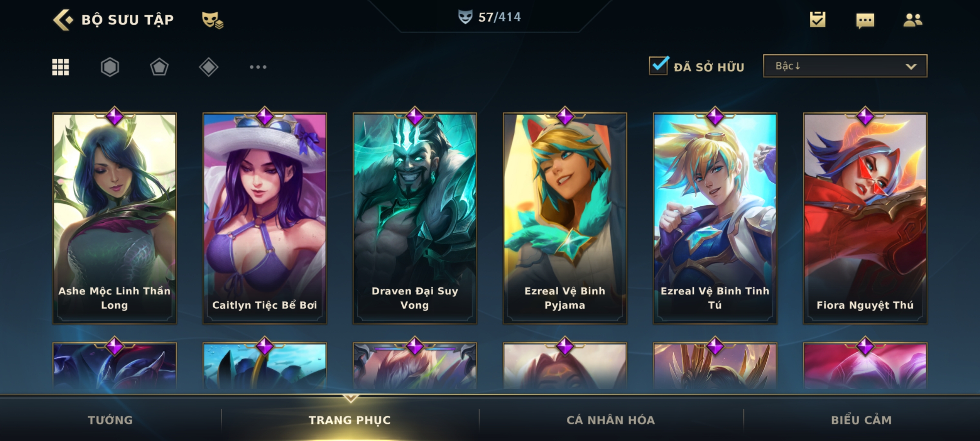Select the grid all-skins filter icon
Viewport: 980px width, 441px height.
pyautogui.click(x=60, y=67)
